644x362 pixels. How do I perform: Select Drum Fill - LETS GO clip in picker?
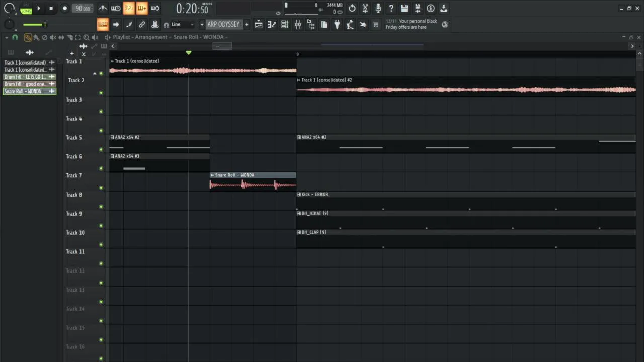coord(29,77)
